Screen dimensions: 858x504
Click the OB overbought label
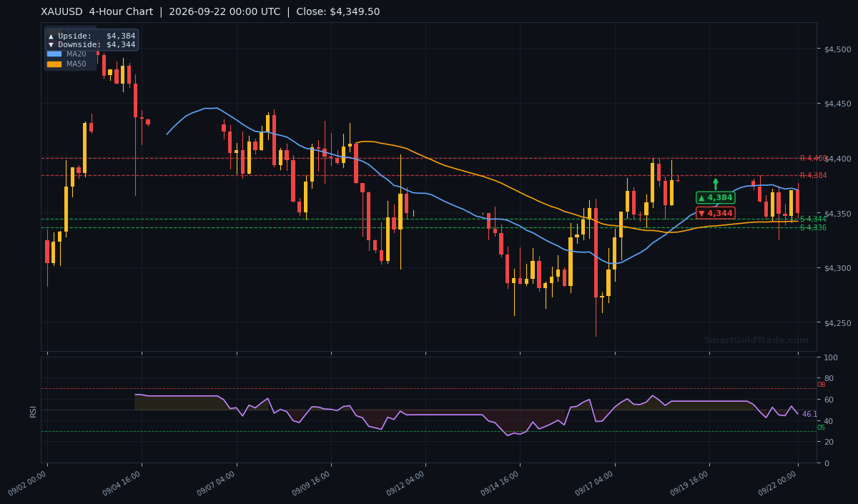click(821, 385)
